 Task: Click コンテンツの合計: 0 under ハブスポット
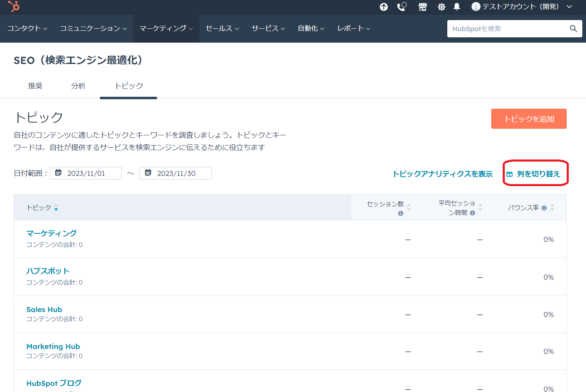point(54,283)
